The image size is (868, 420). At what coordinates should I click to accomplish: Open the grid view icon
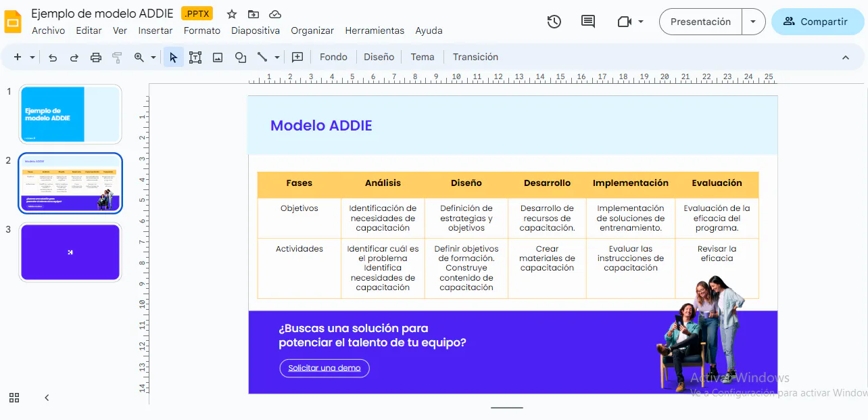point(14,398)
